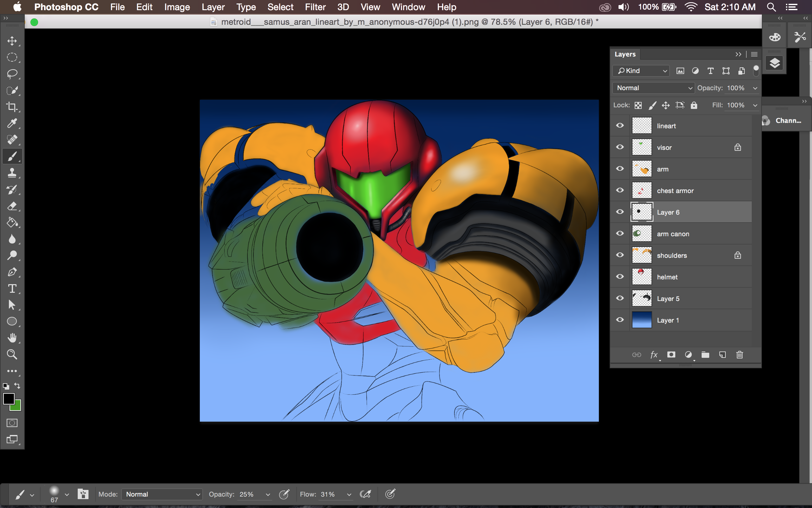Open the Filter menu
This screenshot has width=812, height=508.
315,7
